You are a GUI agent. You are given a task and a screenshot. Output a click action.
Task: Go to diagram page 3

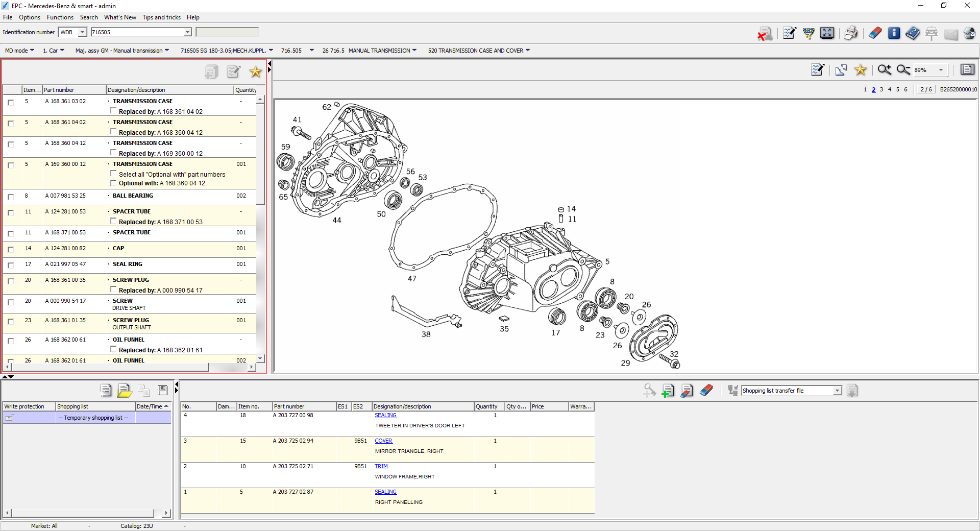881,89
